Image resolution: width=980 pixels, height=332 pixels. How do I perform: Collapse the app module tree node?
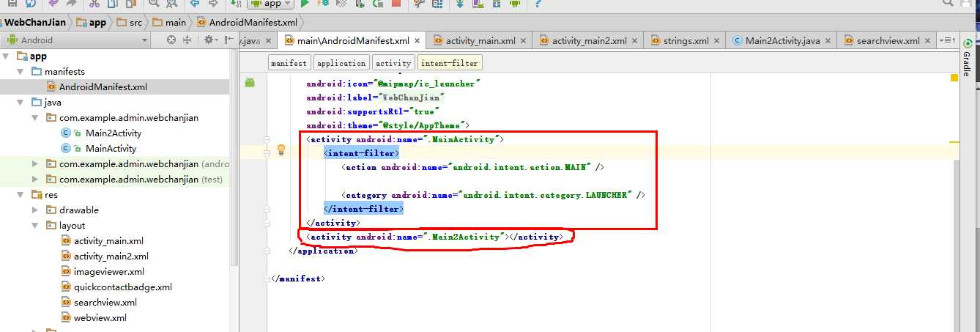click(7, 56)
